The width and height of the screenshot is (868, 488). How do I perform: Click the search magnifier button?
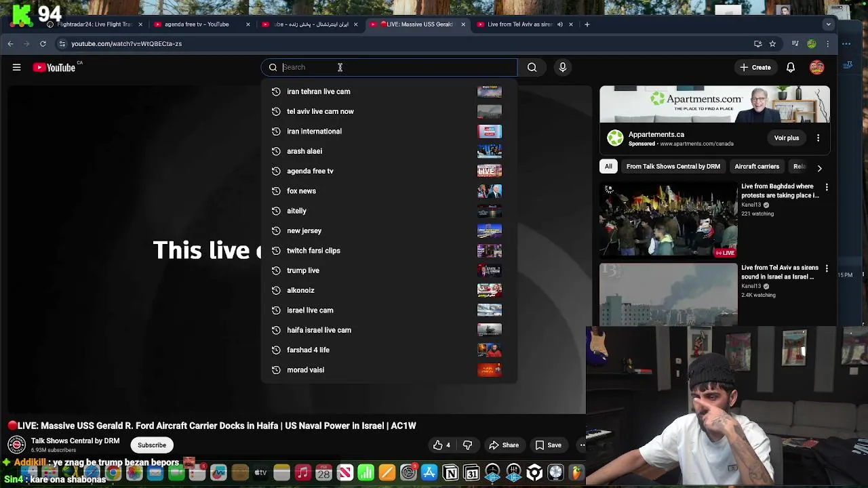tap(532, 67)
